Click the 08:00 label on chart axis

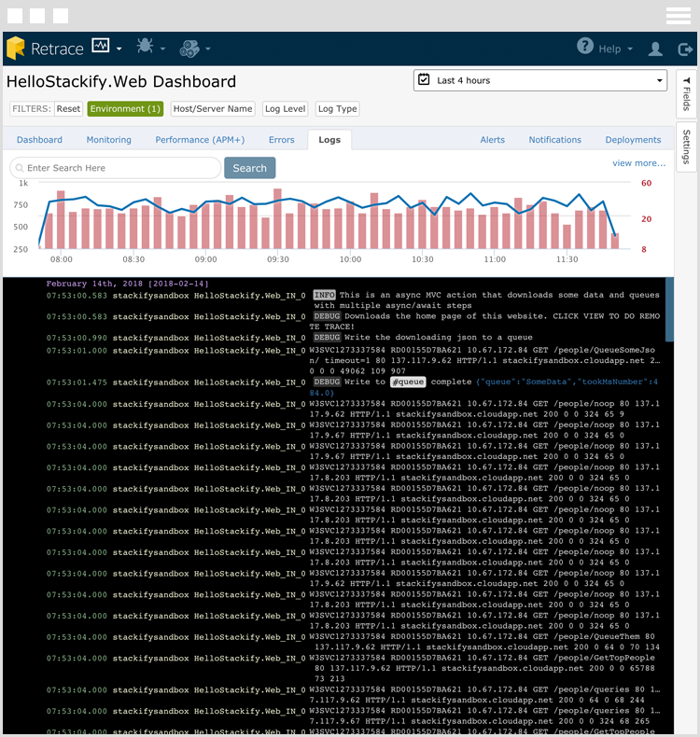(x=62, y=259)
